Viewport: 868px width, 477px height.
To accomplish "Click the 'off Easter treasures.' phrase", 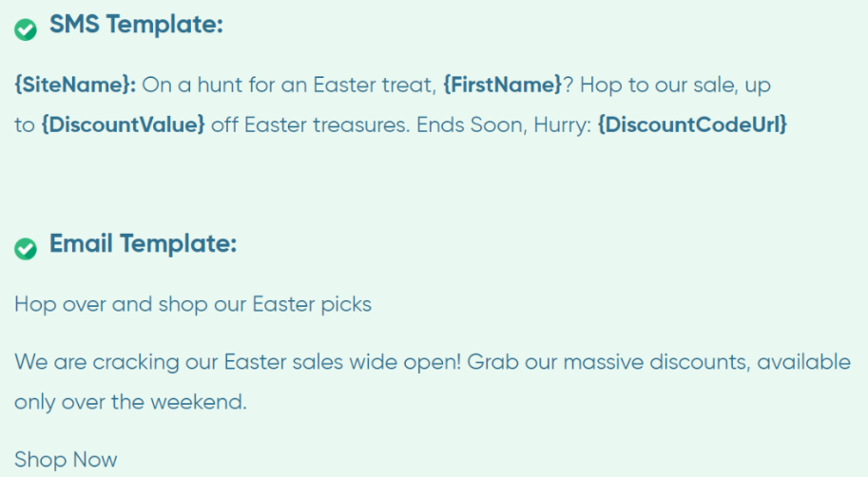I will coord(311,124).
